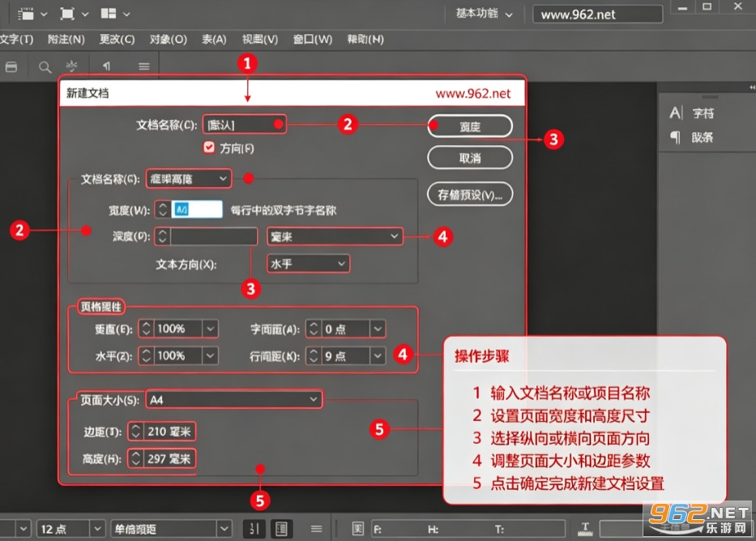
Task: Click the 深度(D) empty value field
Action: [214, 236]
